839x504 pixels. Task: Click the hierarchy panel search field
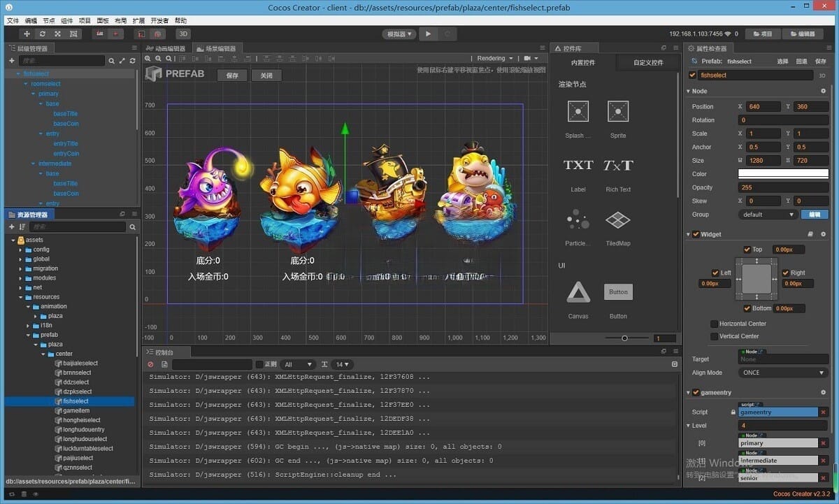click(x=62, y=62)
